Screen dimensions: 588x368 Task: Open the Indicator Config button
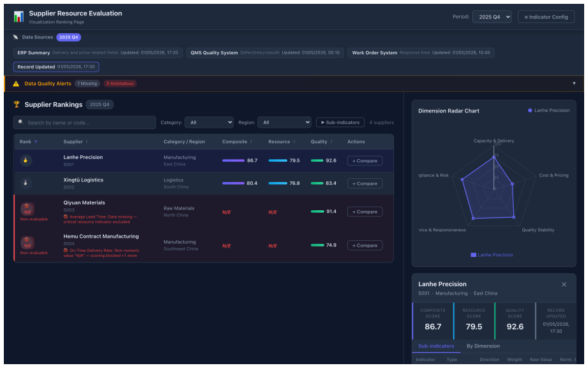(x=546, y=17)
